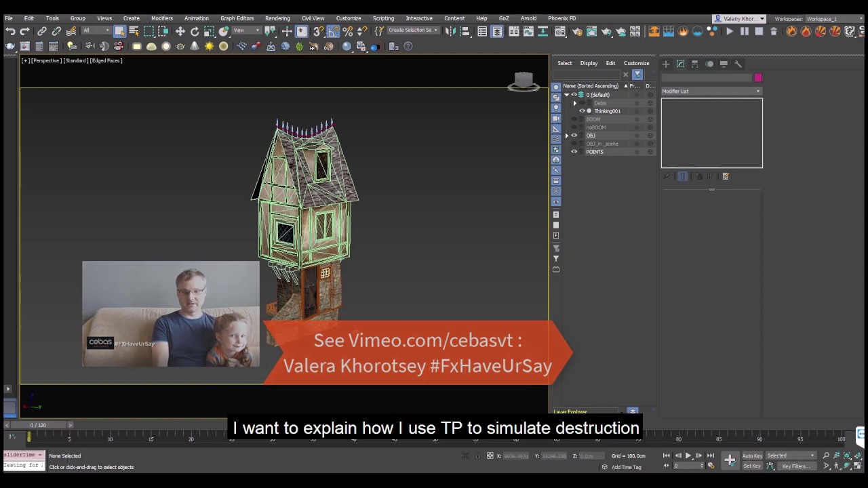Pick the Select and Rotate tool
Image resolution: width=868 pixels, height=488 pixels.
(195, 31)
